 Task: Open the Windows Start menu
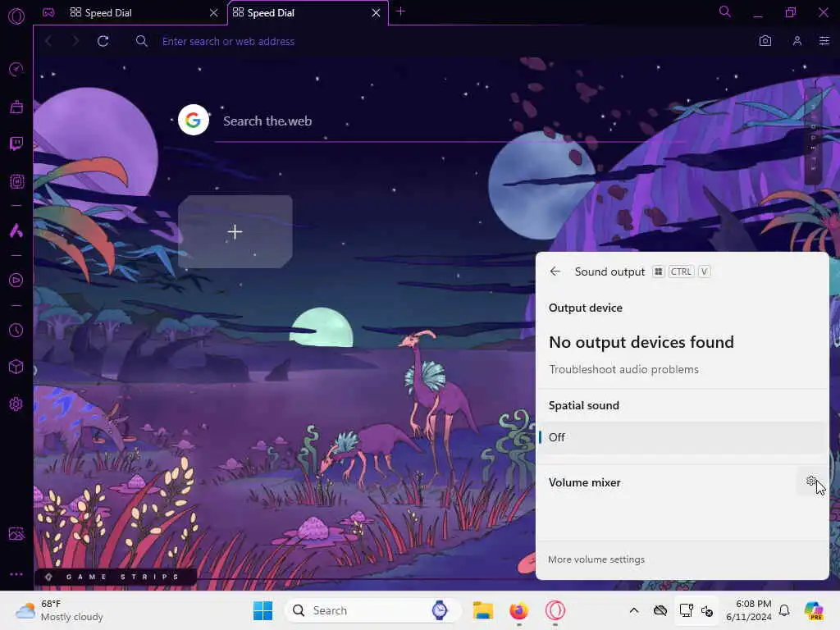(x=262, y=610)
